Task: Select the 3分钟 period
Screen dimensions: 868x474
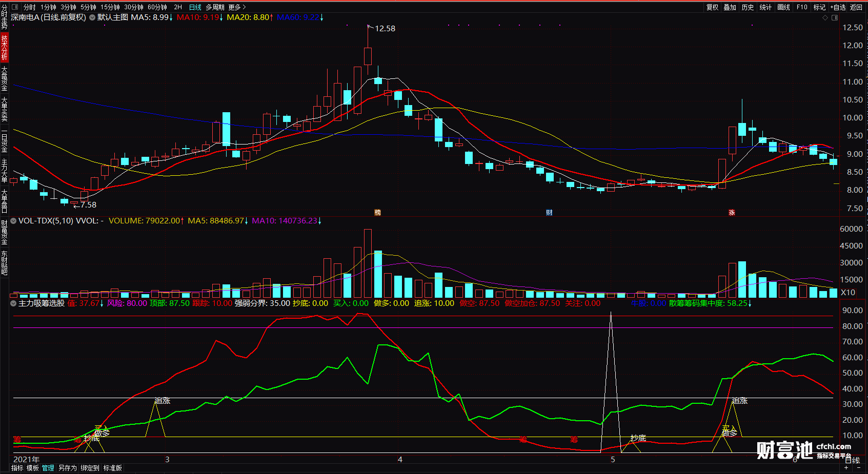Action: click(68, 7)
